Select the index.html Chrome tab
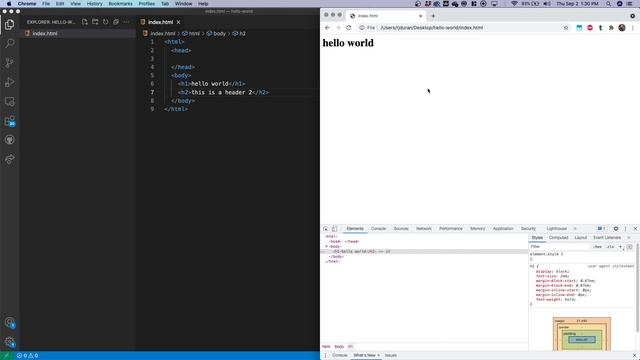 click(386, 16)
